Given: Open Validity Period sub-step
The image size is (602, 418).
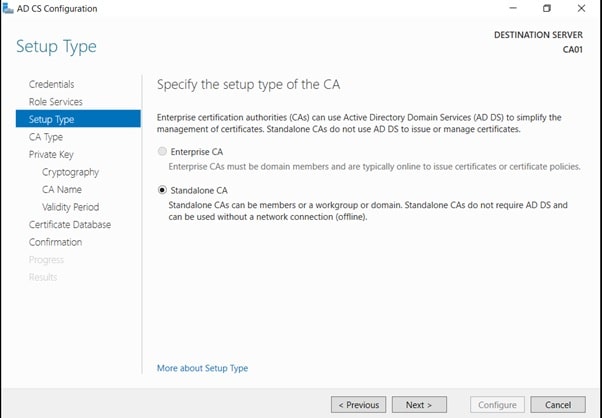Looking at the screenshot, I should (70, 207).
